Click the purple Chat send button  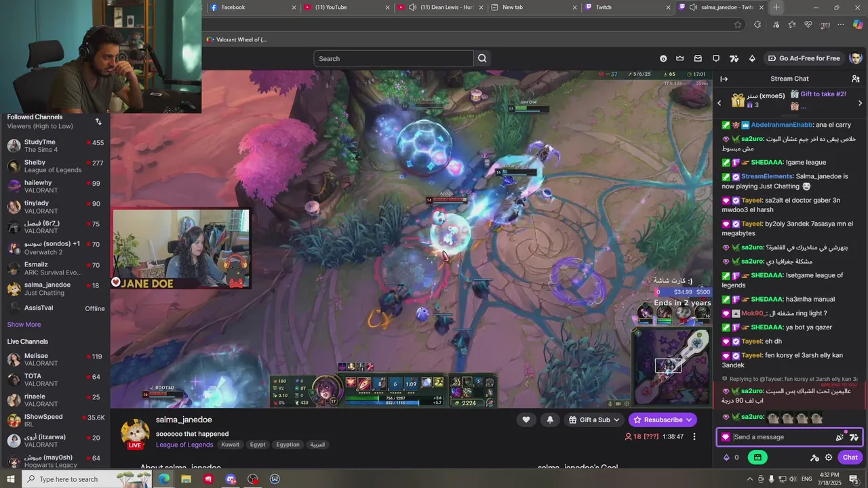coord(850,457)
